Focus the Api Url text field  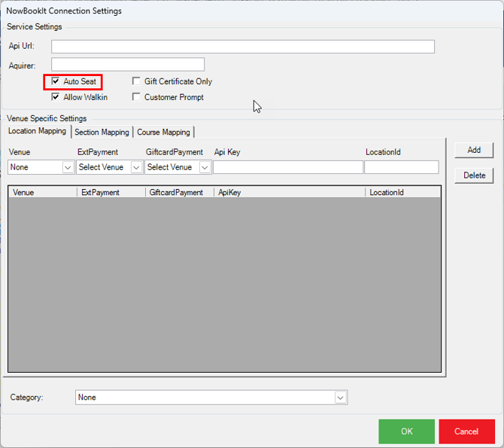coord(243,47)
